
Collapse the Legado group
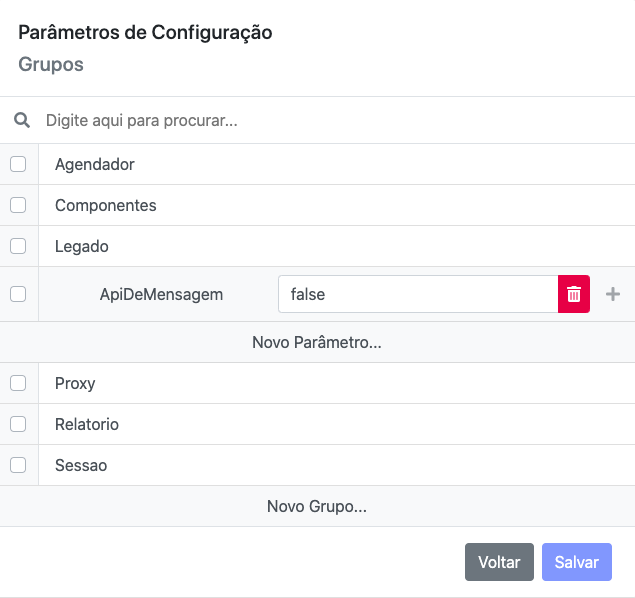pyautogui.click(x=82, y=246)
